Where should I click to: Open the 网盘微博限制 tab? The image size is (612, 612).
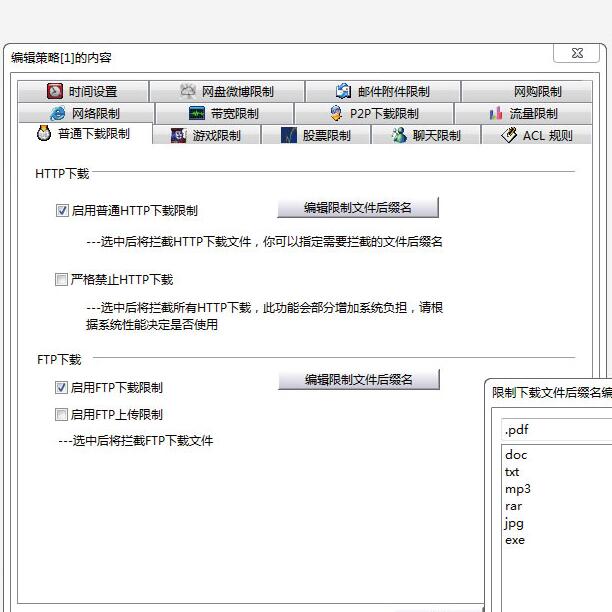tap(227, 91)
